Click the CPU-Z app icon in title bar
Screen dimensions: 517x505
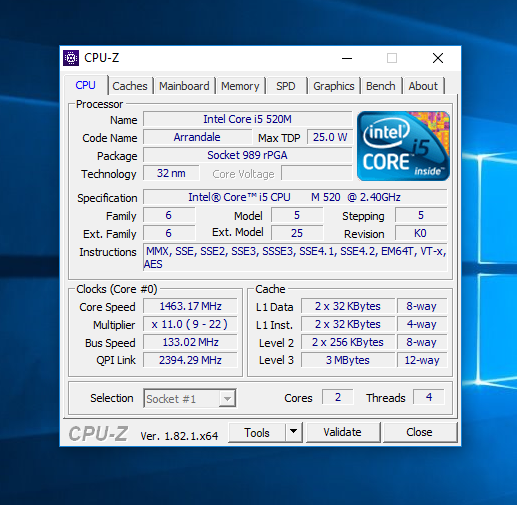pyautogui.click(x=71, y=58)
